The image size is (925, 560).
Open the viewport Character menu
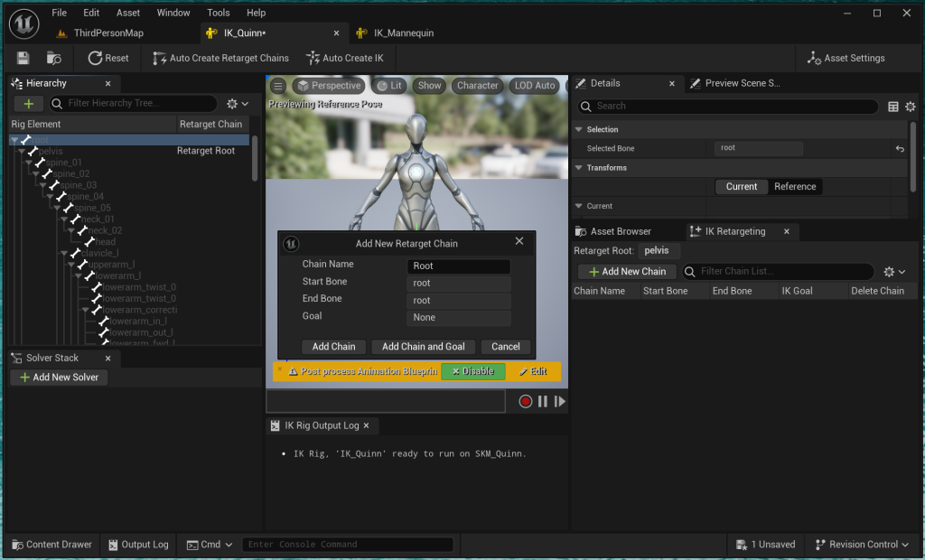477,86
